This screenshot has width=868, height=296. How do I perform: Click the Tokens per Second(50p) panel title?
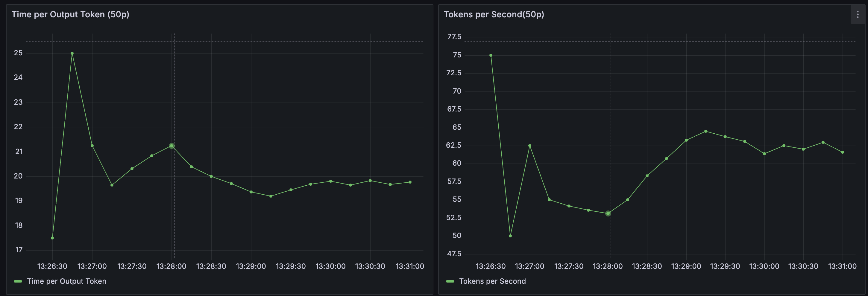coord(493,14)
